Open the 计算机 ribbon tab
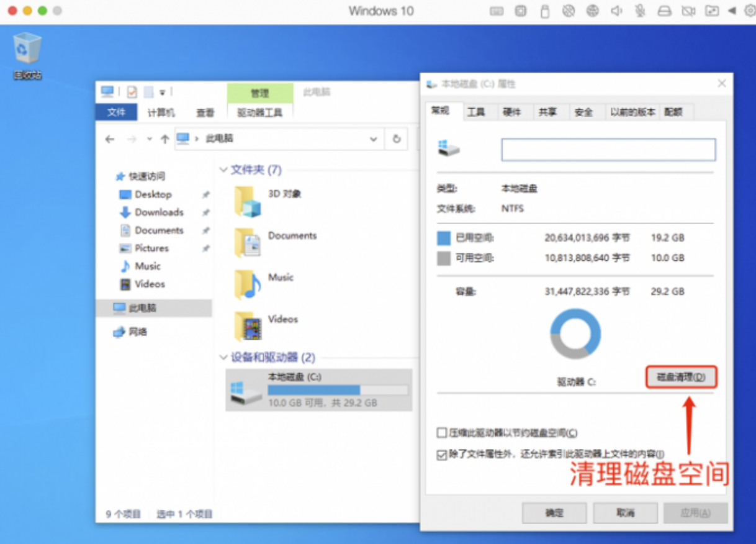This screenshot has width=756, height=544. pos(161,113)
